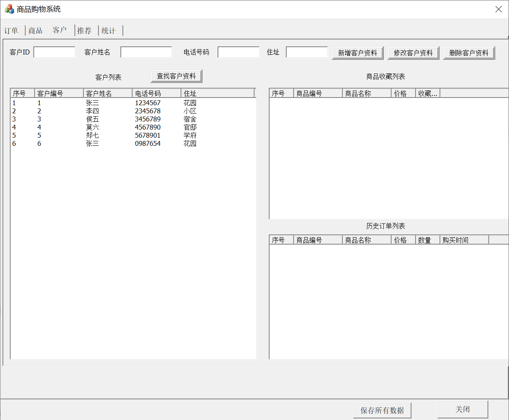Screen dimensions: 509x420
Task: Select the customer row 郑七
Action: (x=133, y=135)
